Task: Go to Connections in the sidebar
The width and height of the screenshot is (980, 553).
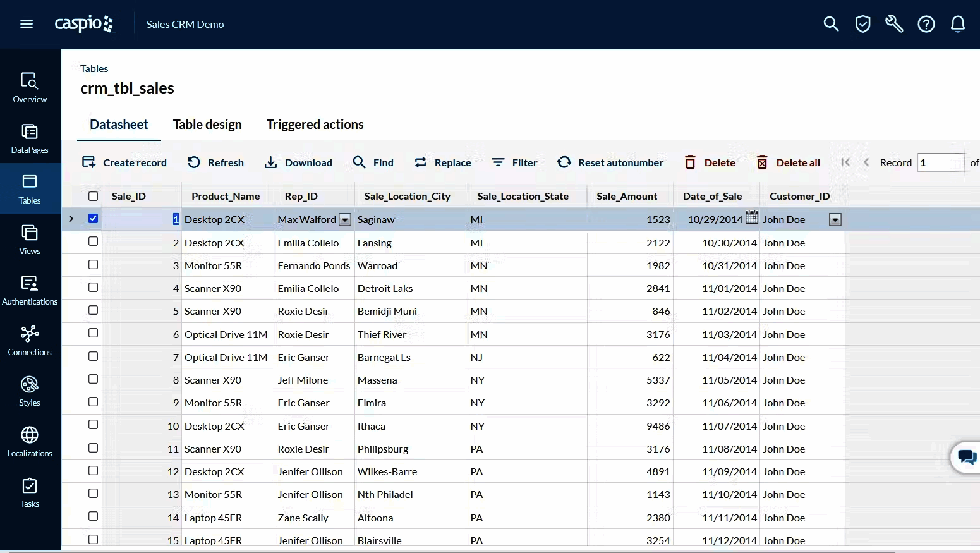Action: coord(30,341)
